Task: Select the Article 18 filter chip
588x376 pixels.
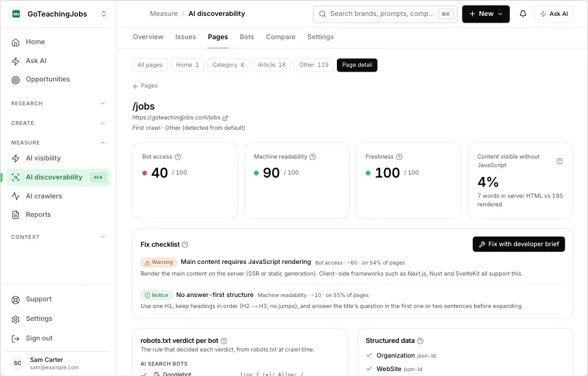Action: [272, 65]
